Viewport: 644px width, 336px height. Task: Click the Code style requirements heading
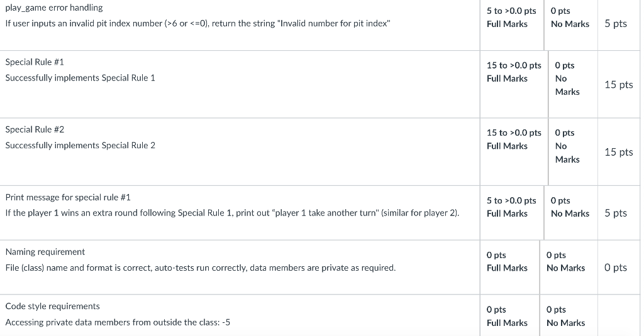pyautogui.click(x=53, y=306)
